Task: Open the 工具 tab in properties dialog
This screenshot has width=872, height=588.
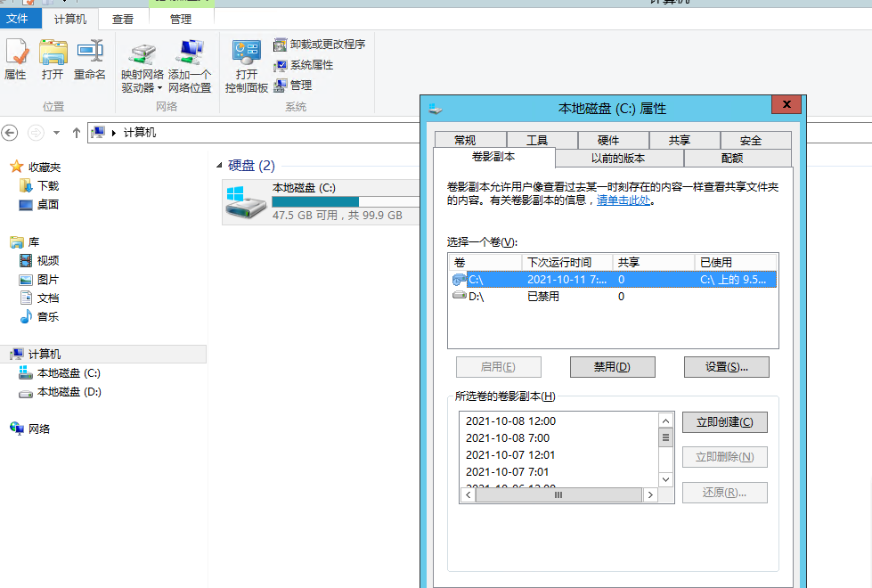Action: (542, 140)
